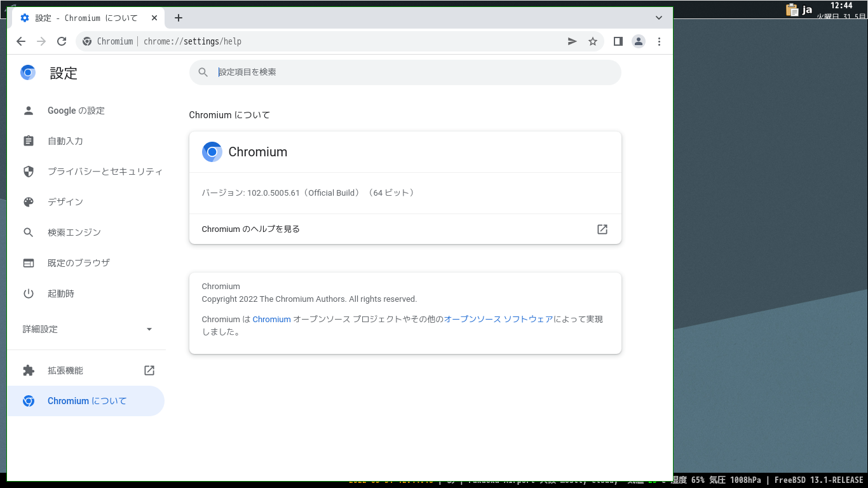This screenshot has width=868, height=488.
Task: Open the Chromium project link
Action: tap(271, 320)
